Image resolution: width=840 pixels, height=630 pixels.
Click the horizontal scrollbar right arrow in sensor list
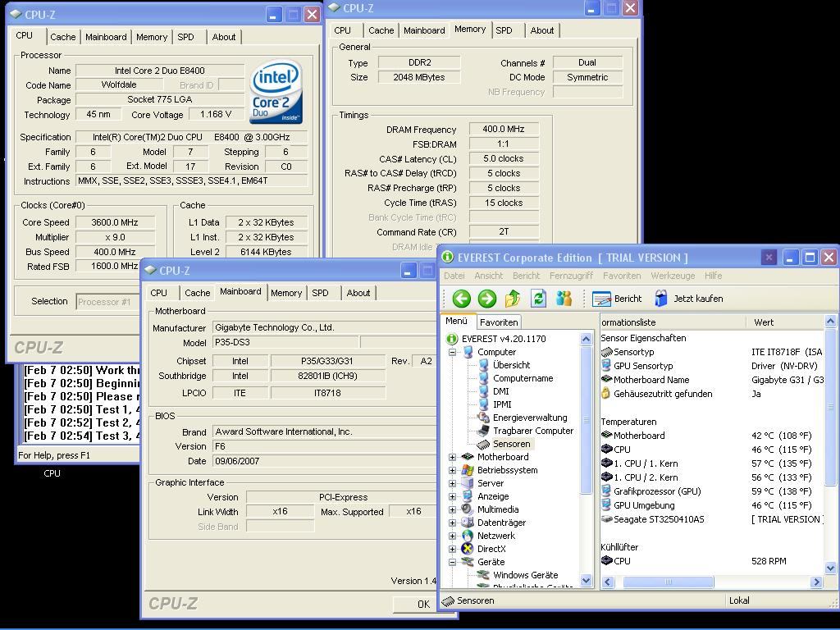816,582
